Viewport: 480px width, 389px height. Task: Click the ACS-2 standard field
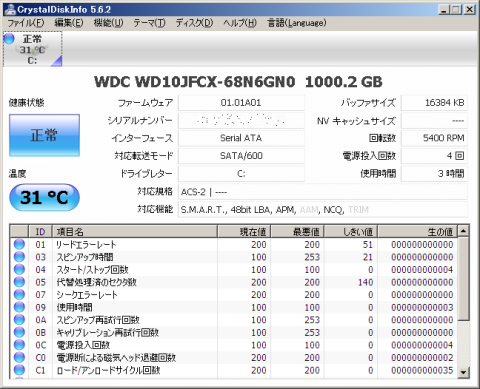[323, 192]
